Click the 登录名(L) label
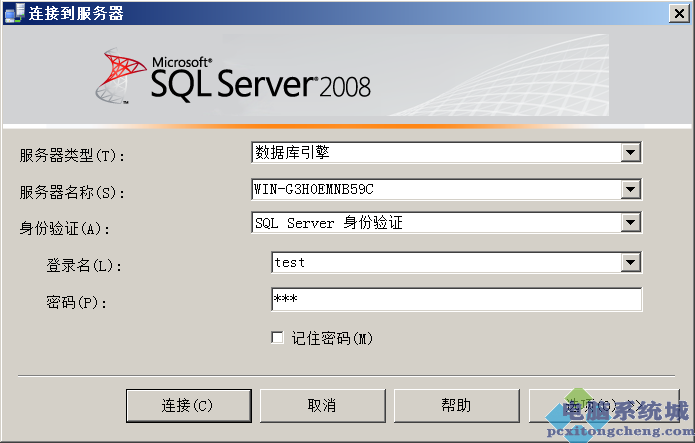 (84, 266)
